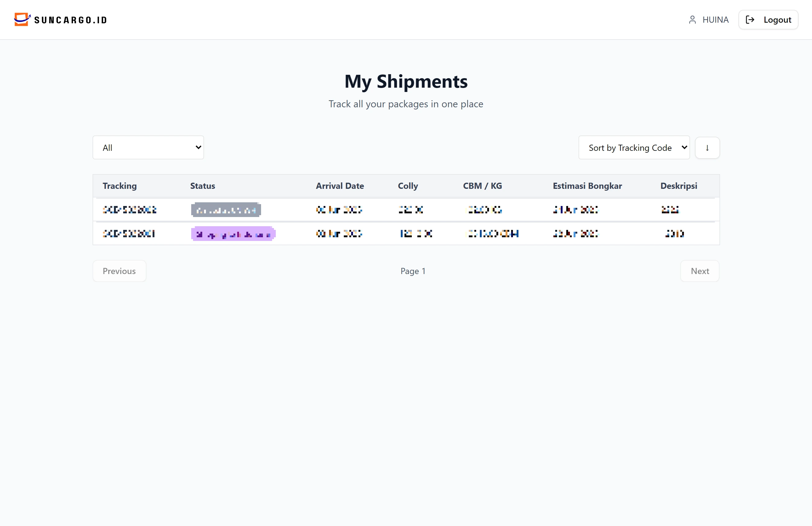
Task: Select the first shipment's tracking code
Action: tap(130, 210)
